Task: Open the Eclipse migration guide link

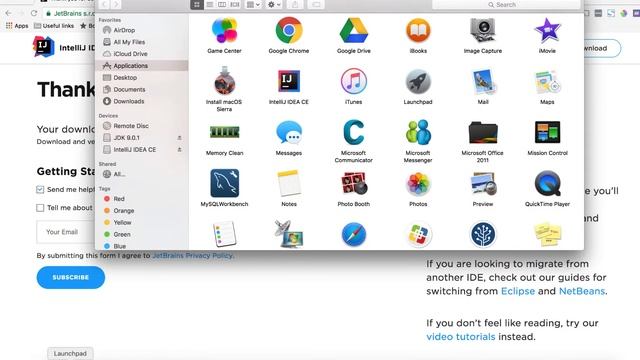Action: point(518,291)
